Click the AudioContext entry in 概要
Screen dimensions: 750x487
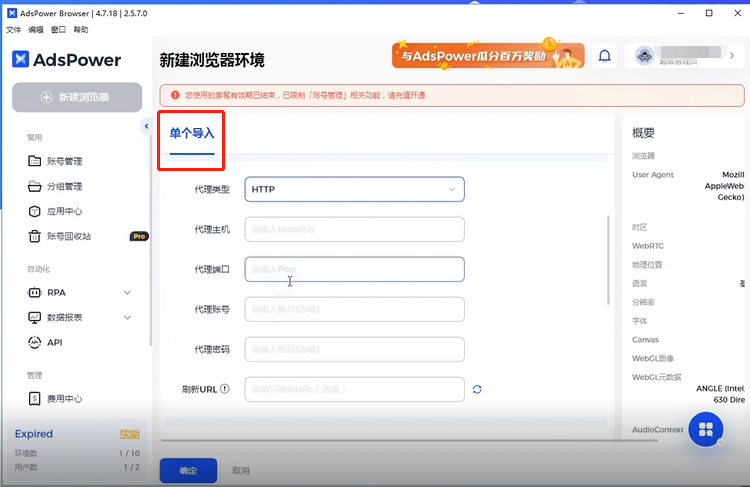point(658,430)
